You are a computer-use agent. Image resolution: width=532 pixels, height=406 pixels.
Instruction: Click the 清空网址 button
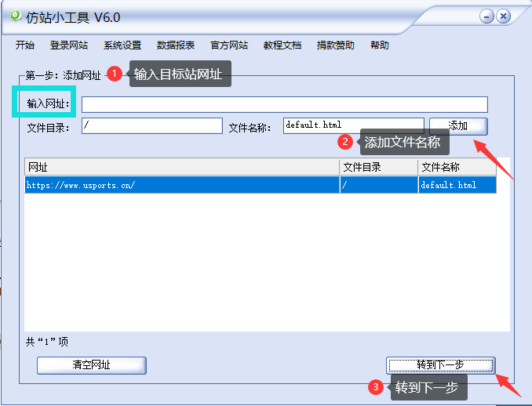point(92,365)
